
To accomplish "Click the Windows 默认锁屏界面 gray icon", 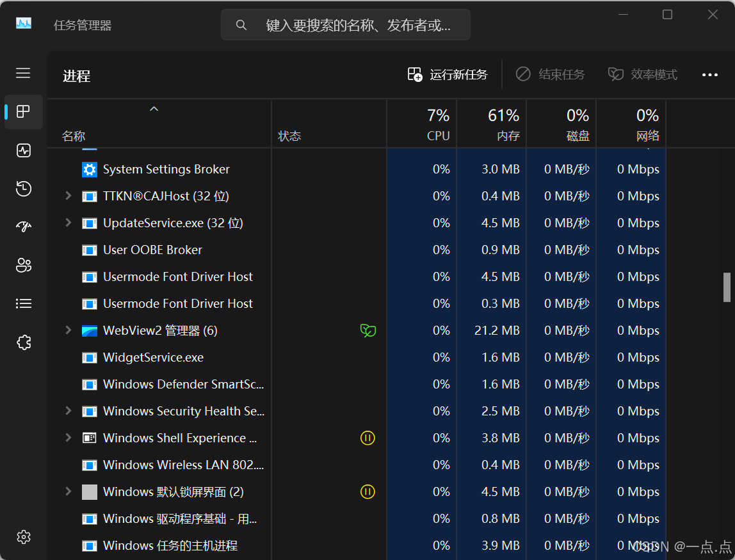I will coord(89,492).
